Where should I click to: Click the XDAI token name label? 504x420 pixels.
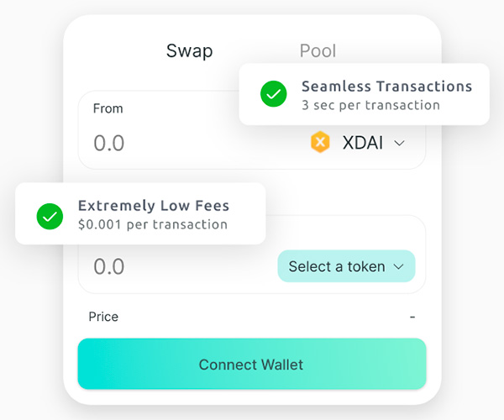tap(363, 143)
